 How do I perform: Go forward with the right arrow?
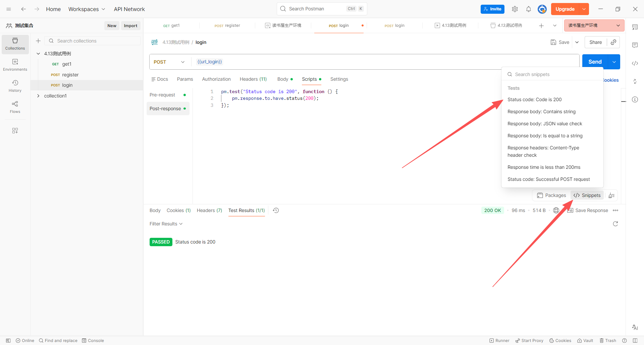click(x=37, y=9)
